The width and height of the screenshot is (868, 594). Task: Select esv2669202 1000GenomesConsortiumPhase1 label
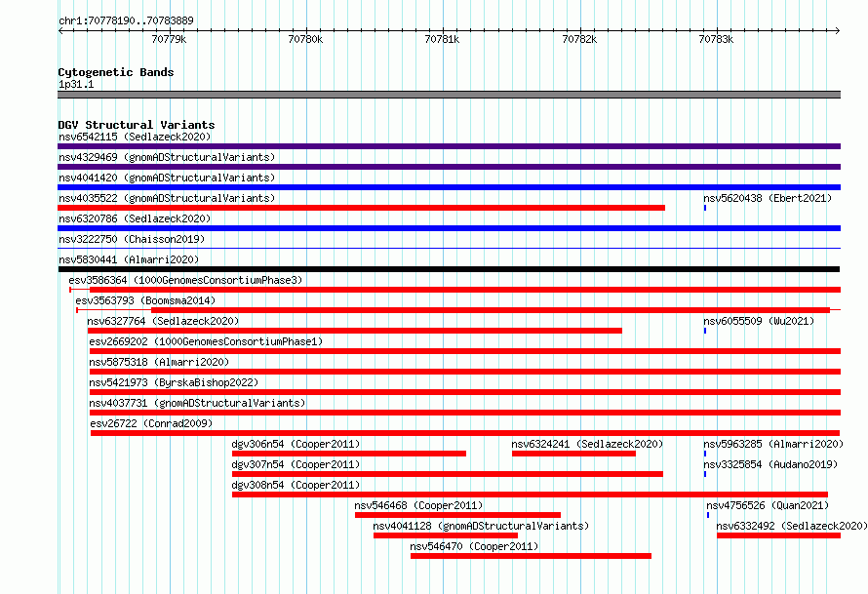coord(206,341)
